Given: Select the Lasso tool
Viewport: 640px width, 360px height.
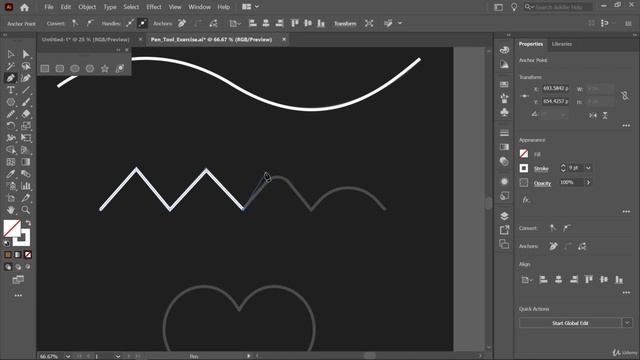Looking at the screenshot, I should (x=26, y=66).
